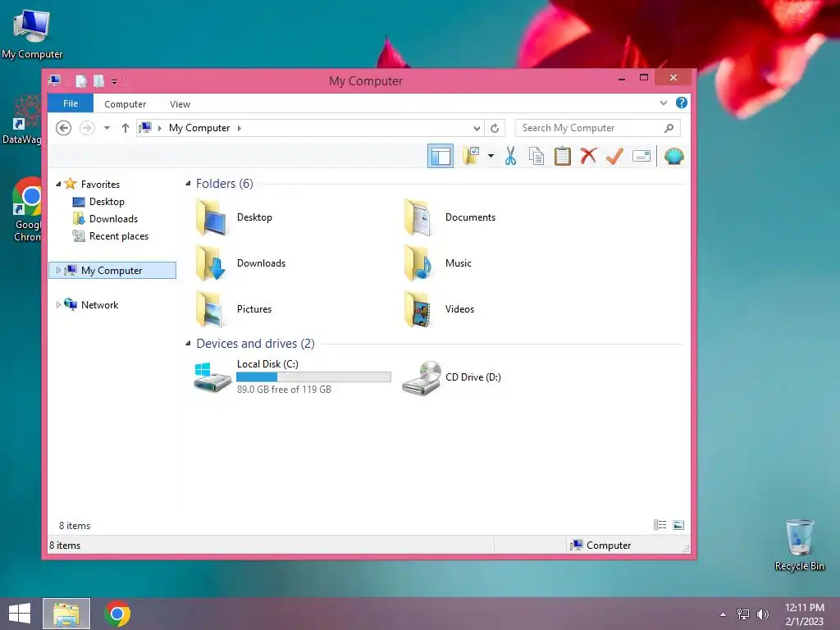Open Customize Quick Access Toolbar dropdown
The height and width of the screenshot is (630, 840).
114,81
